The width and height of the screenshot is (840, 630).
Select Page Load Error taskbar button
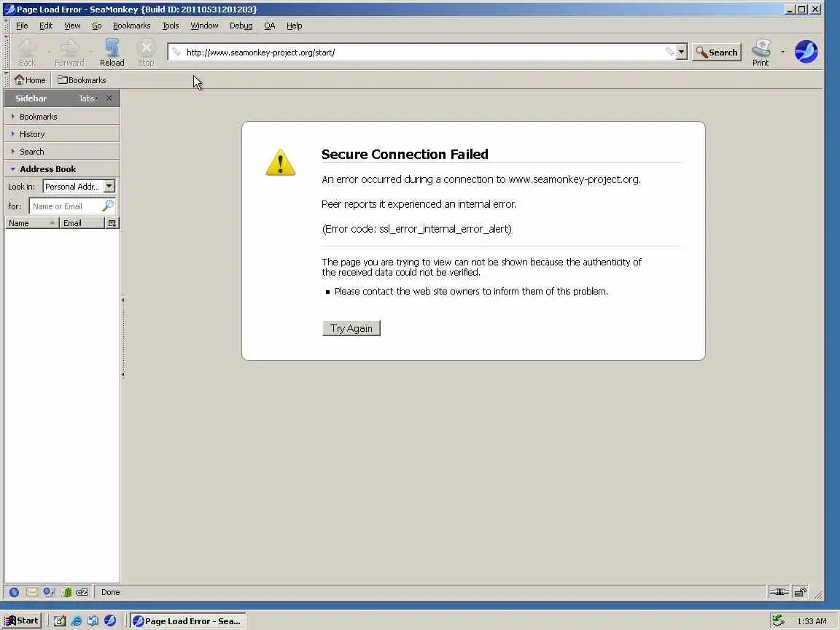[188, 621]
